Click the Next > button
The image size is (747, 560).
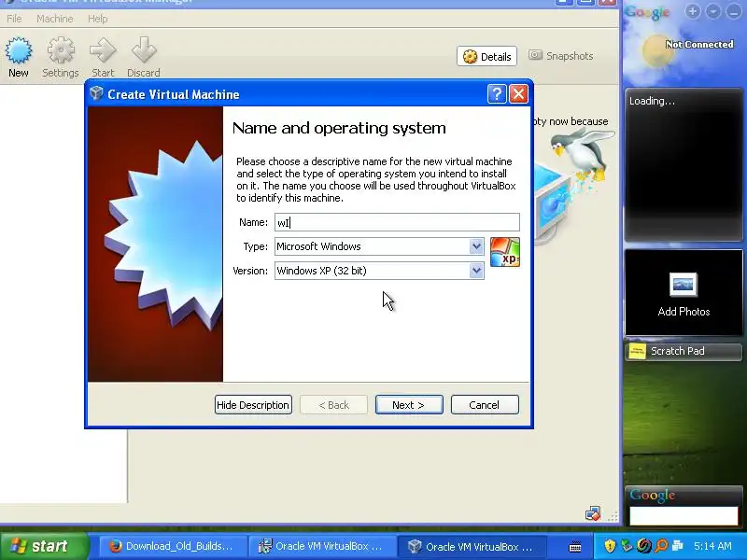(x=409, y=405)
